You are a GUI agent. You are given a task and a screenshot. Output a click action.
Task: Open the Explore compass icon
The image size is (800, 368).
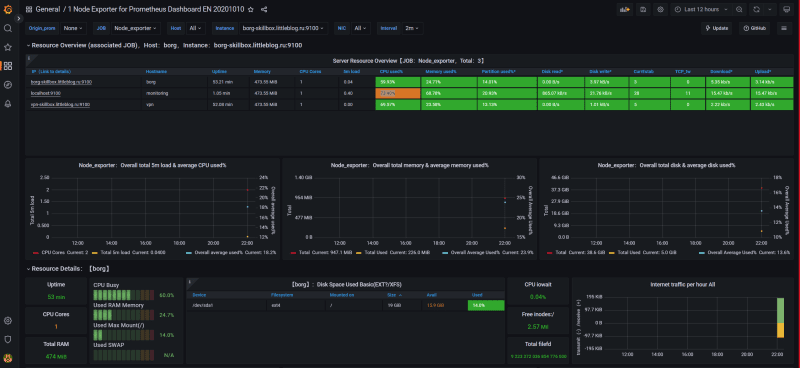(8, 85)
